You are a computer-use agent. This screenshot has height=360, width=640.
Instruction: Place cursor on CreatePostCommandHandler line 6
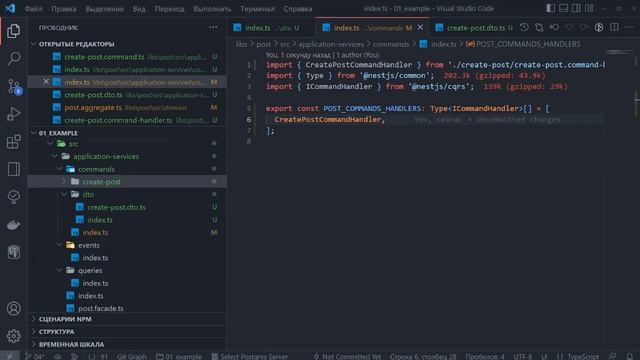327,119
